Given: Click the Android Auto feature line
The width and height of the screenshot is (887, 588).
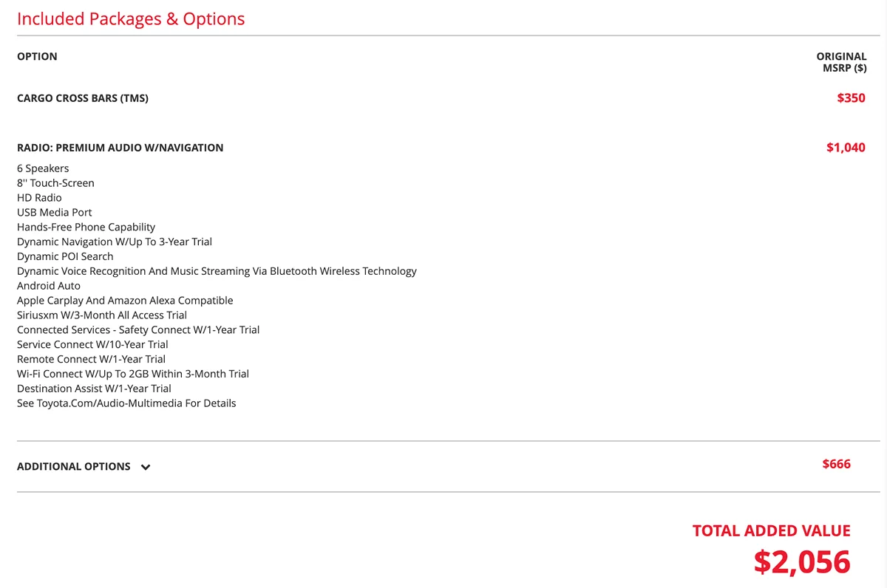Looking at the screenshot, I should coord(49,286).
